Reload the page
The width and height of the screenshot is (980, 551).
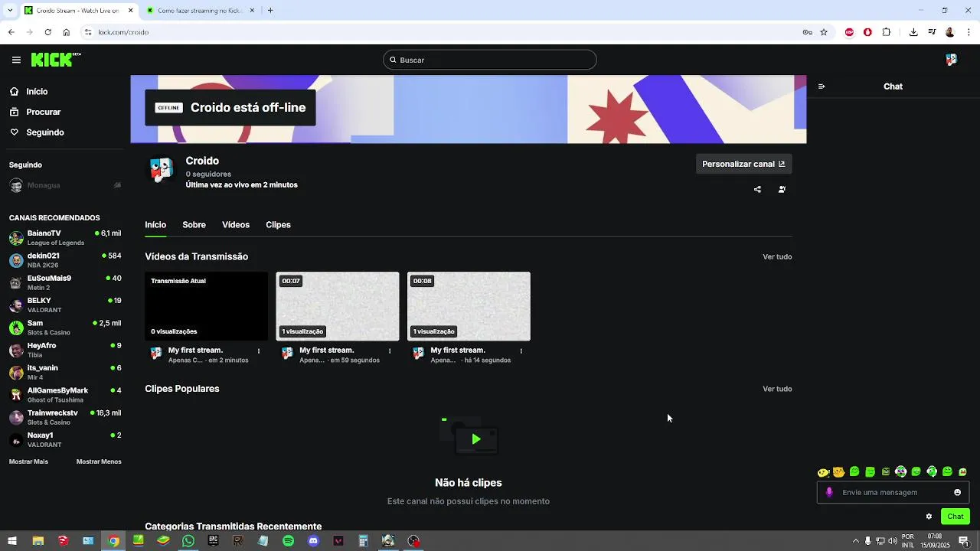coord(47,32)
